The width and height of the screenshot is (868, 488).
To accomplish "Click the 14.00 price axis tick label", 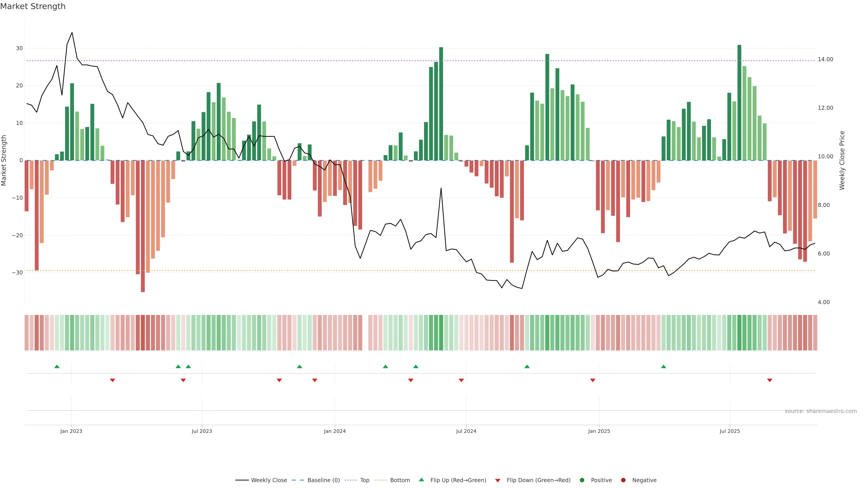I will [825, 59].
